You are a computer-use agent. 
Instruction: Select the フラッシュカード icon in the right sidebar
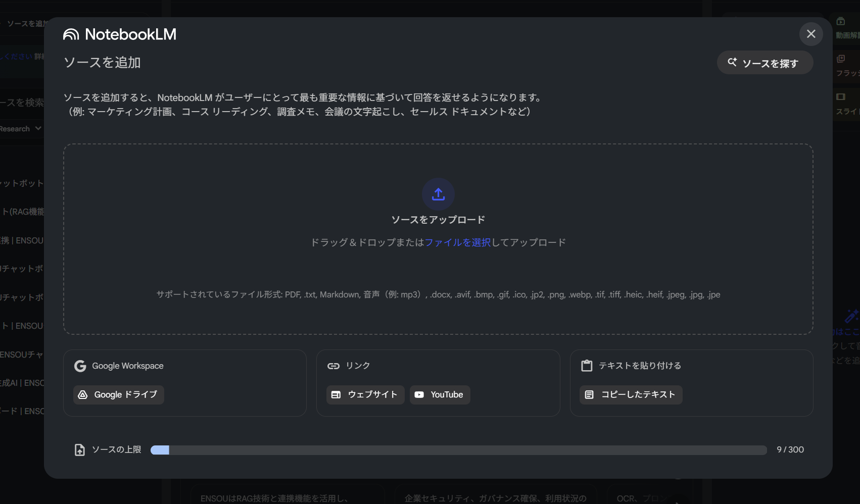[841, 59]
